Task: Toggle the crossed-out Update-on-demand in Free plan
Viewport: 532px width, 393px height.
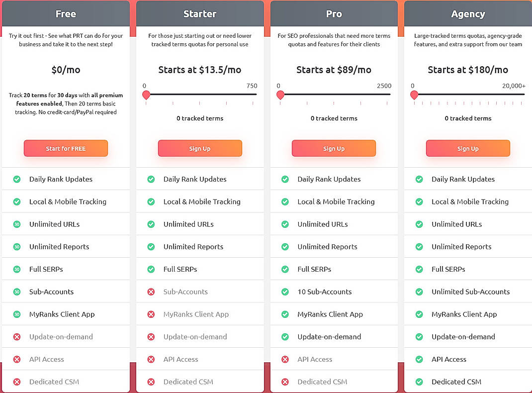Action: click(x=17, y=336)
